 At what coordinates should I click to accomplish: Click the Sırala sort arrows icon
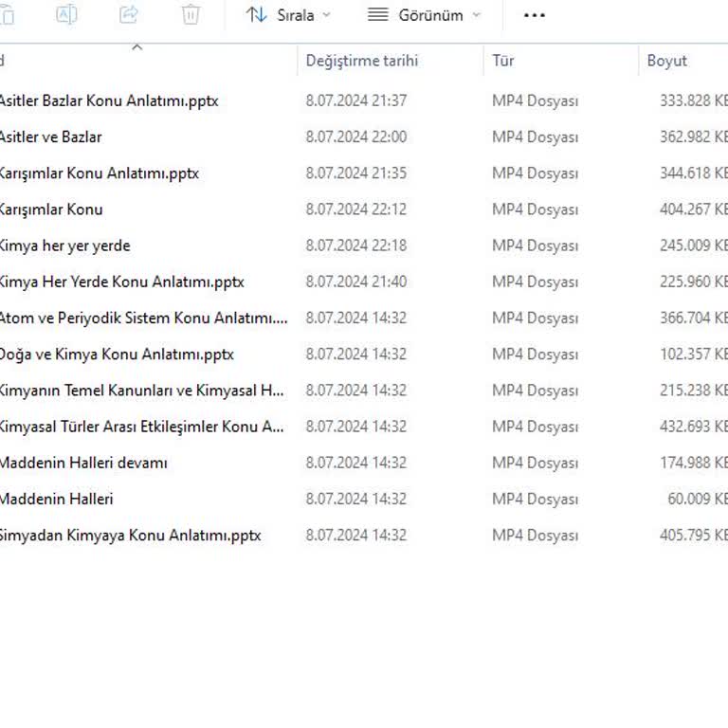click(256, 15)
